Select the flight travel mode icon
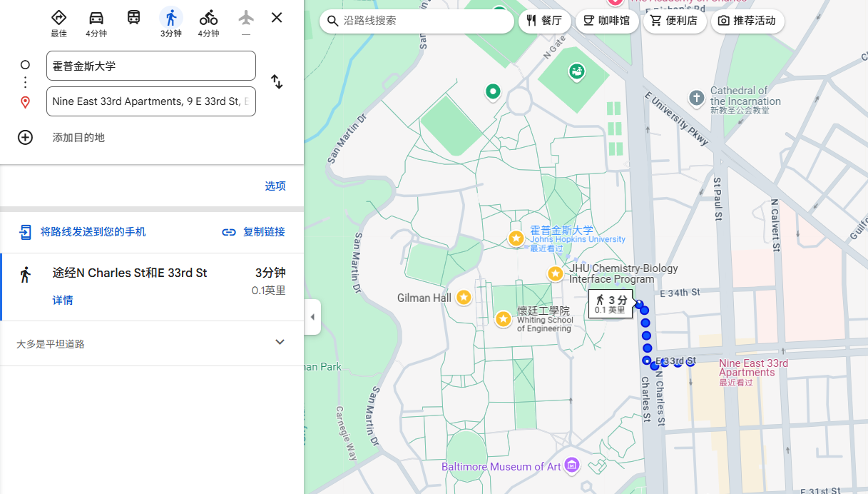The height and width of the screenshot is (494, 868). click(246, 19)
